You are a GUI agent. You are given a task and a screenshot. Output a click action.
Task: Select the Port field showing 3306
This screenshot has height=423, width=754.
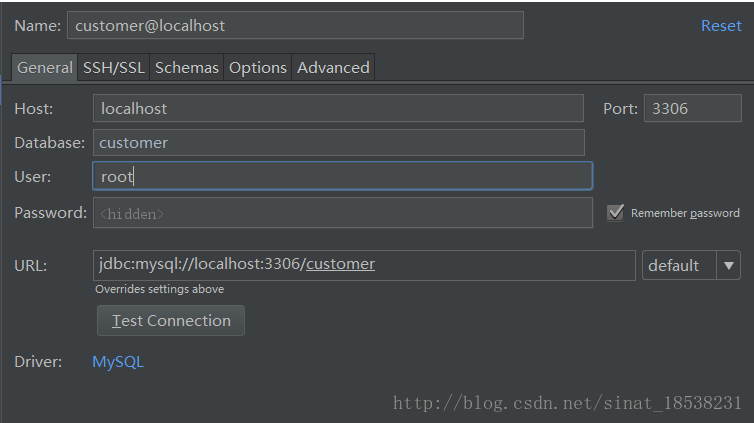click(x=692, y=108)
